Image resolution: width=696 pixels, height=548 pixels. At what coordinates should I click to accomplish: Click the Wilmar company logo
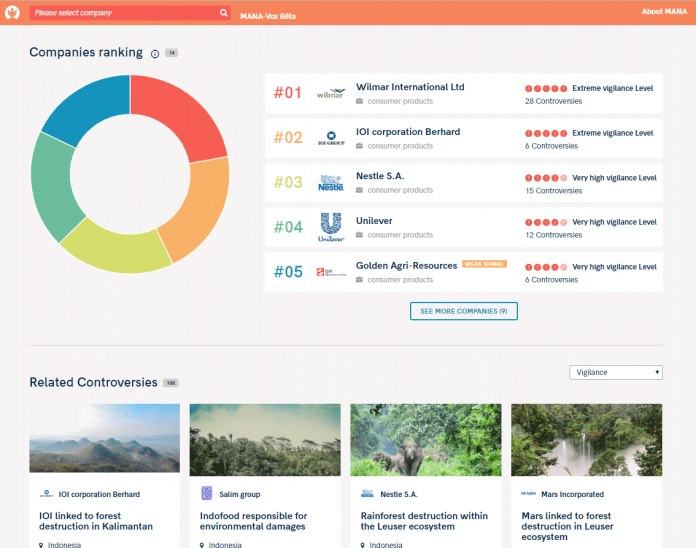coord(331,93)
